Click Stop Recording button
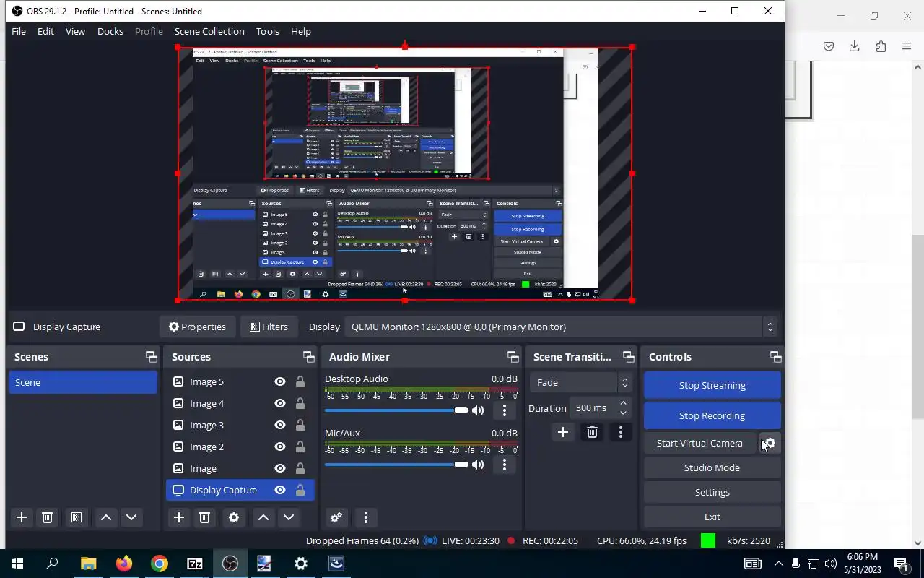 coord(712,415)
